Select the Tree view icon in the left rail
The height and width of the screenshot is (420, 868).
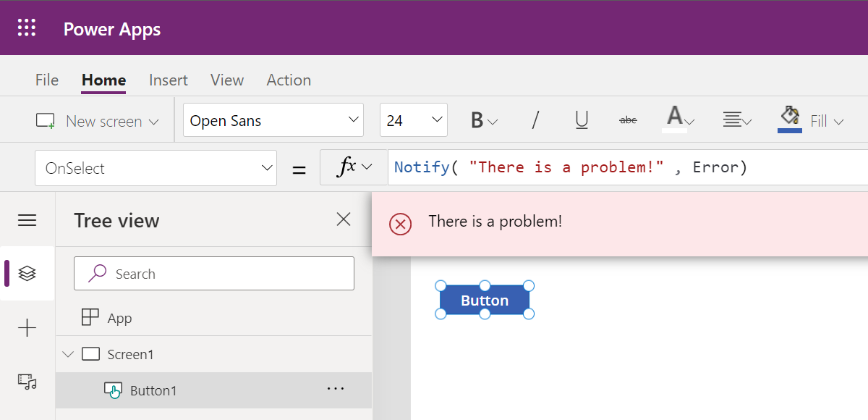tap(27, 273)
